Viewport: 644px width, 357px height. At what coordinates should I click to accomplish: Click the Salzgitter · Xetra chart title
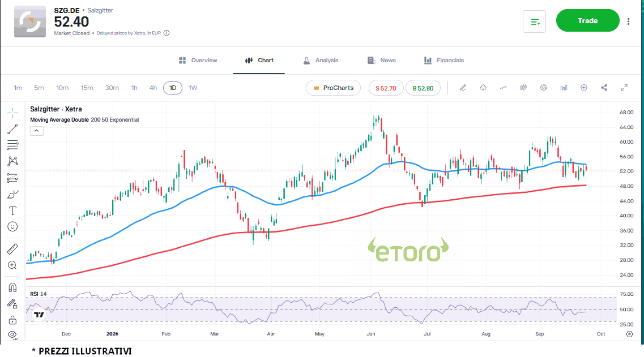(56, 109)
